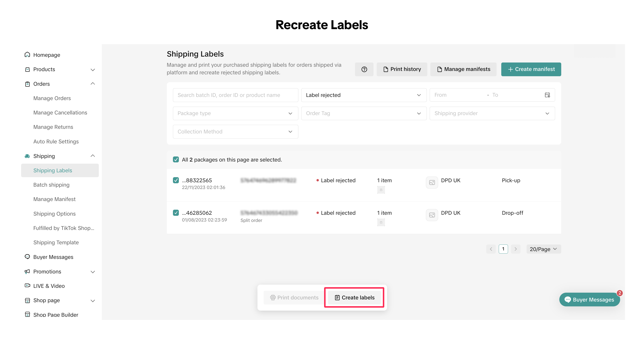Open the date range calendar icon
Image resolution: width=644 pixels, height=356 pixels.
pos(547,95)
